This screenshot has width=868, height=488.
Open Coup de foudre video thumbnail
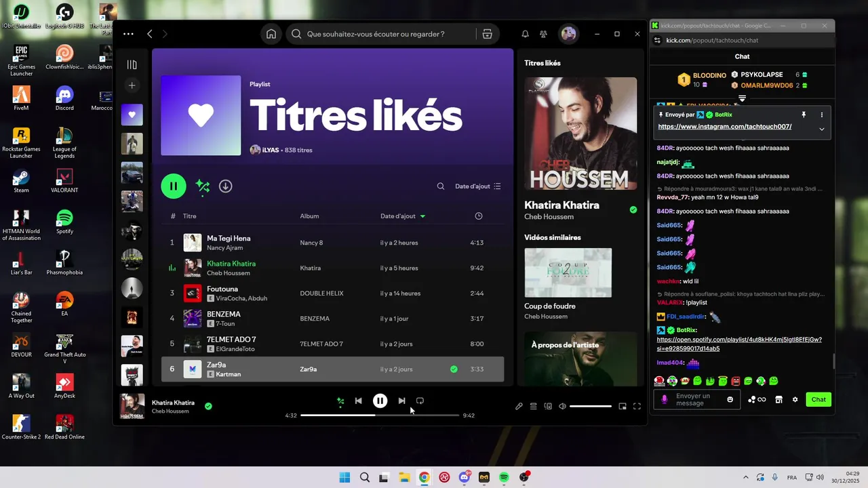568,272
